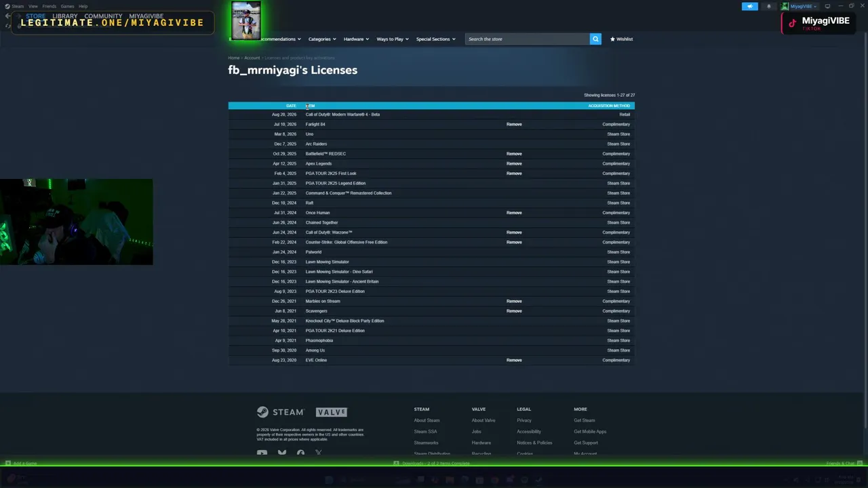
Task: Open the Get Mobile Apps footer link
Action: 590,432
